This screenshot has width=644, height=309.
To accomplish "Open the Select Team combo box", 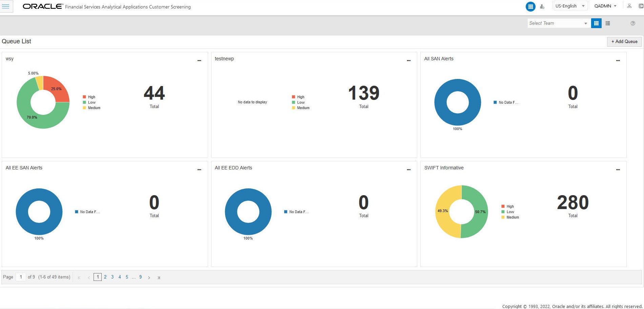I will [558, 23].
